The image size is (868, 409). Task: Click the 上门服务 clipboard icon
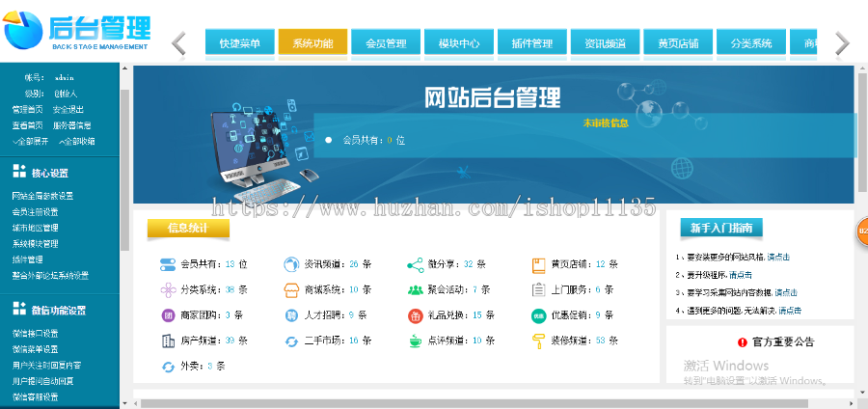tap(538, 290)
